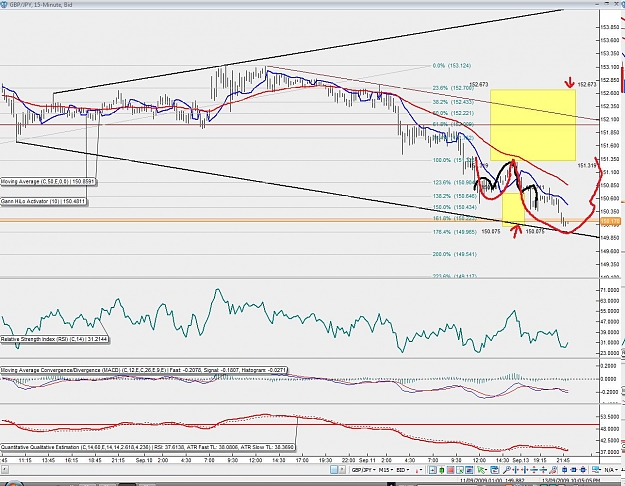Click the 71.0000 RSI scale value
625x486 pixels.
click(610, 290)
